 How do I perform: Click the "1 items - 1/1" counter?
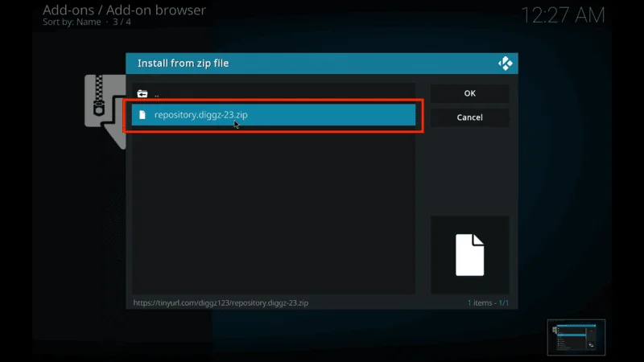point(488,303)
